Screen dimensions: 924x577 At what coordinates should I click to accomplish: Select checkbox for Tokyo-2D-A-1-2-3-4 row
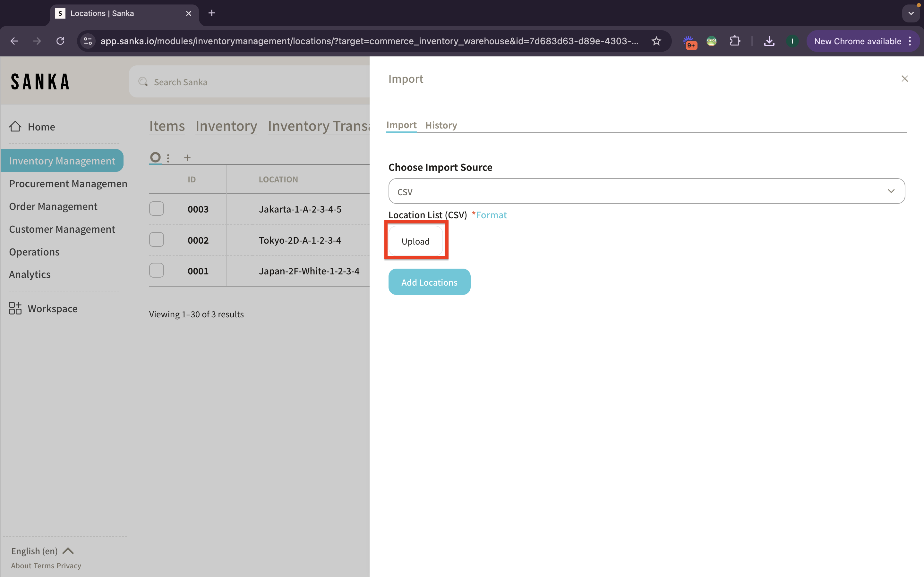pyautogui.click(x=157, y=240)
